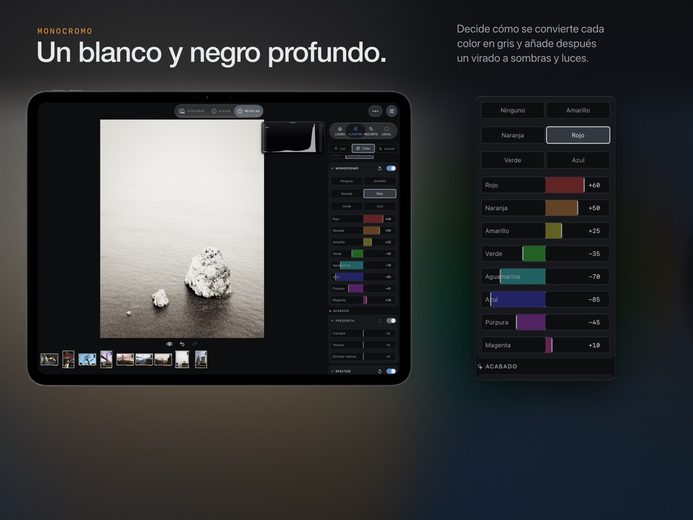The image size is (693, 520).
Task: Toggle the sidebar panel icon beside the three dots
Action: [392, 111]
